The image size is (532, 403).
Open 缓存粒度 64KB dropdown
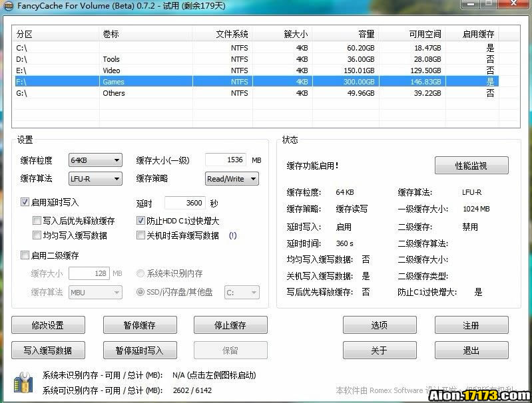[x=95, y=160]
